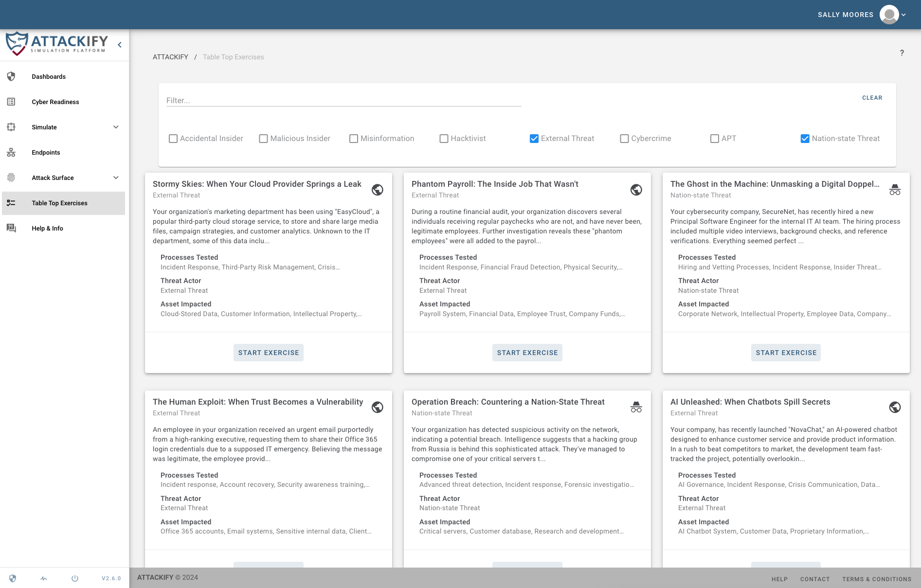Viewport: 921px width, 588px height.
Task: Click the Table Top Exercises checklist icon
Action: (x=11, y=203)
